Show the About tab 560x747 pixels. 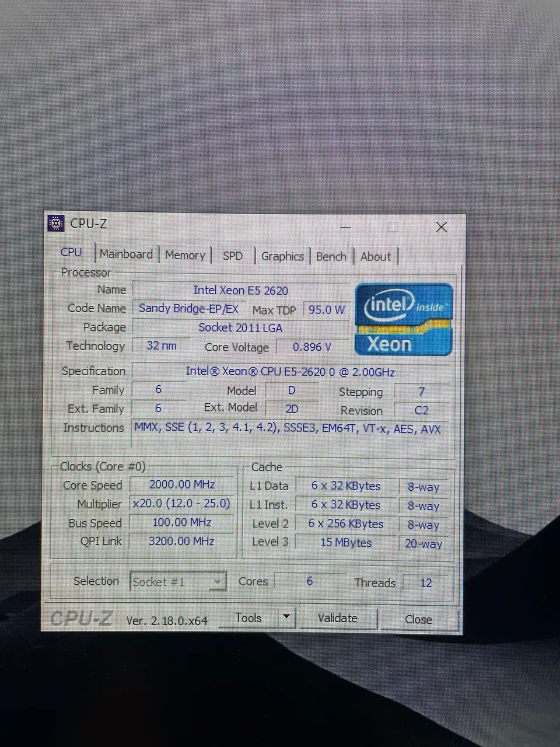point(376,257)
